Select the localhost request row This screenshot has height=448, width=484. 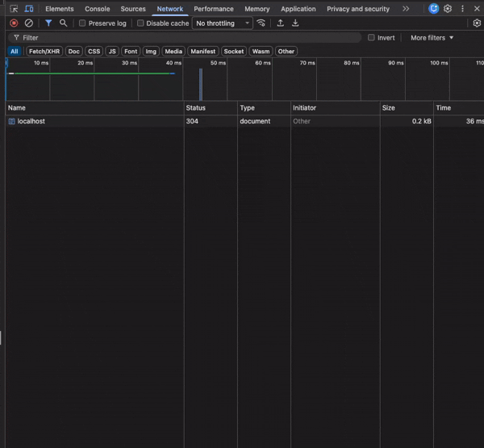click(x=32, y=121)
